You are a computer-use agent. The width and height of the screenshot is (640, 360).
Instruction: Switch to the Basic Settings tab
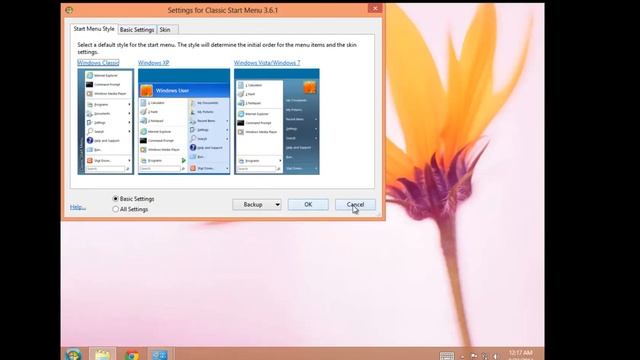coord(137,30)
